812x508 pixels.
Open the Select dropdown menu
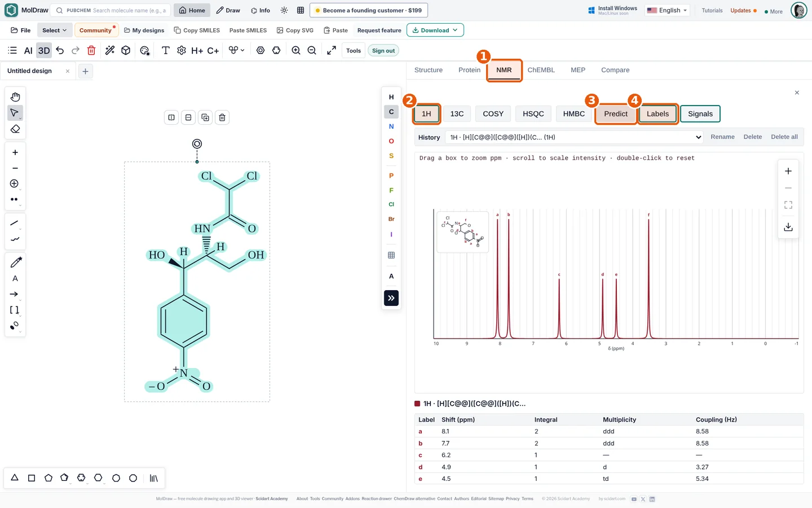tap(54, 30)
